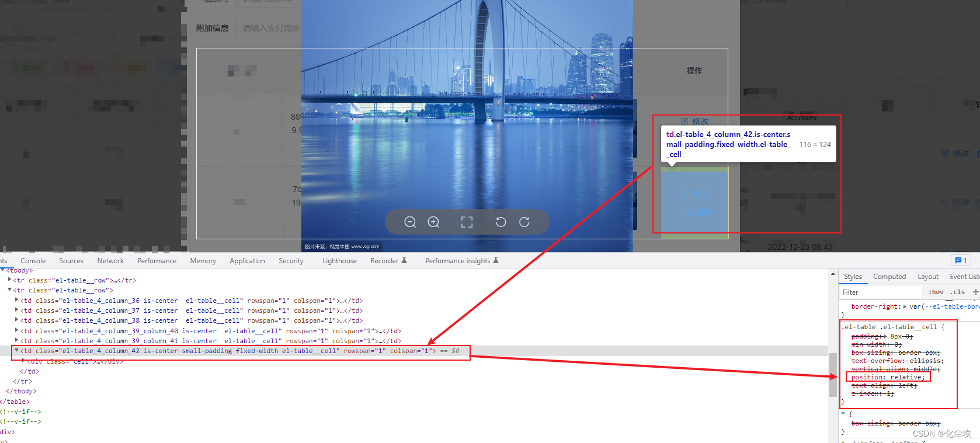Image resolution: width=980 pixels, height=443 pixels.
Task: Switch to the Performance tab
Action: [x=157, y=261]
